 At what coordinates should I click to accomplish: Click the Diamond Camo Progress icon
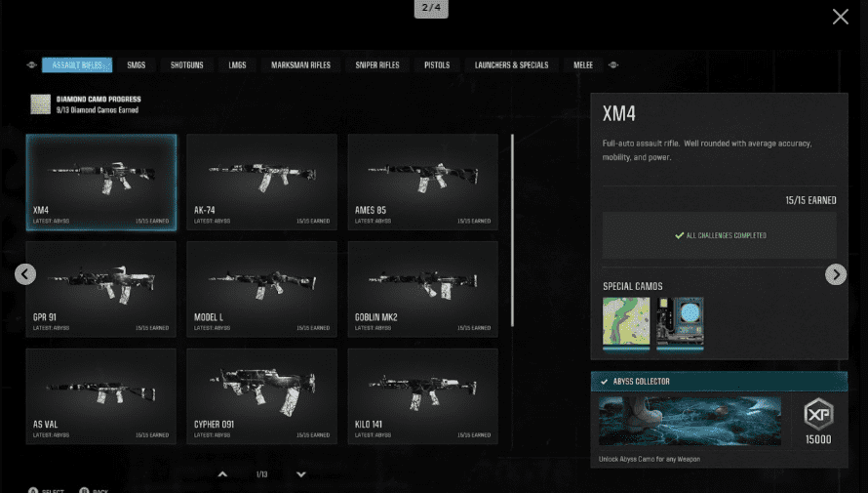pos(40,104)
